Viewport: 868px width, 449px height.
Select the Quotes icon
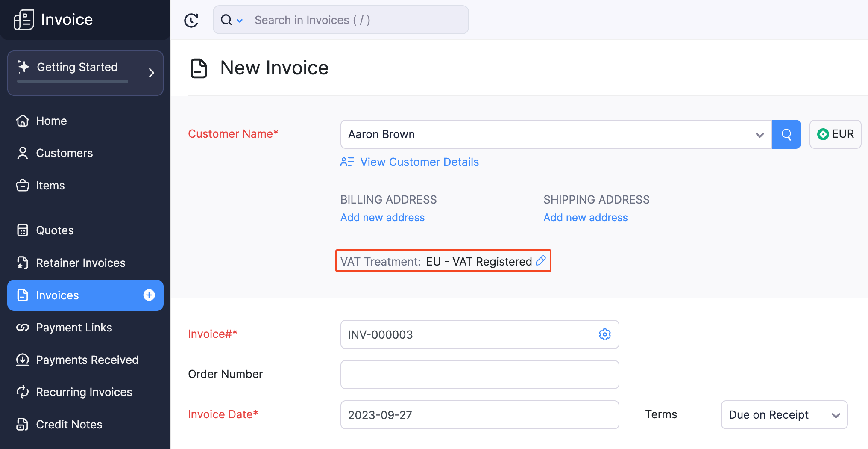pos(23,230)
